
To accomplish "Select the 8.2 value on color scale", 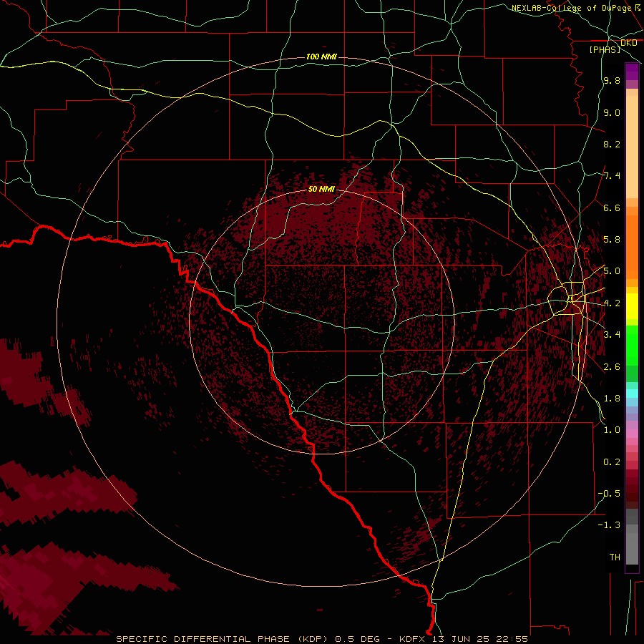I will pos(612,144).
